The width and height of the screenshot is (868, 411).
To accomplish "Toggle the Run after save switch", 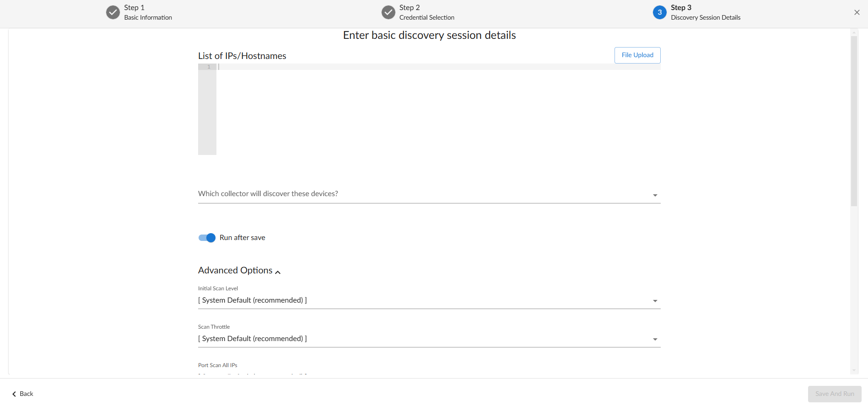I will (x=207, y=238).
